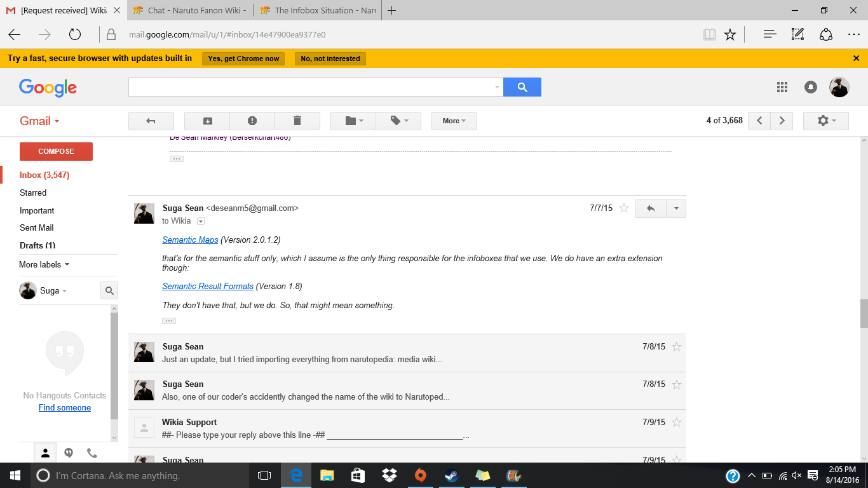Expand message 'Just an update, but I tried importing'
The height and width of the screenshot is (488, 868).
point(407,353)
